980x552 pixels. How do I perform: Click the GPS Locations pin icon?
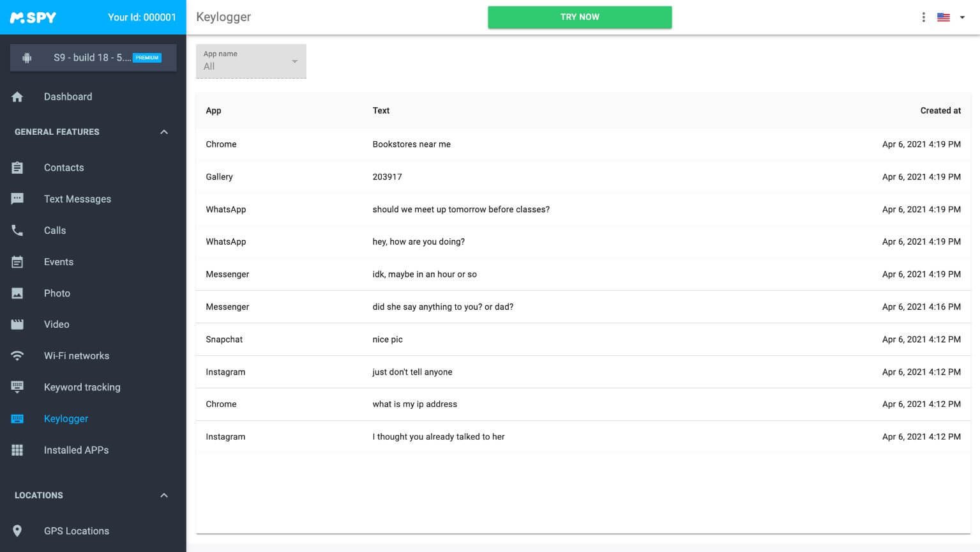(x=17, y=531)
